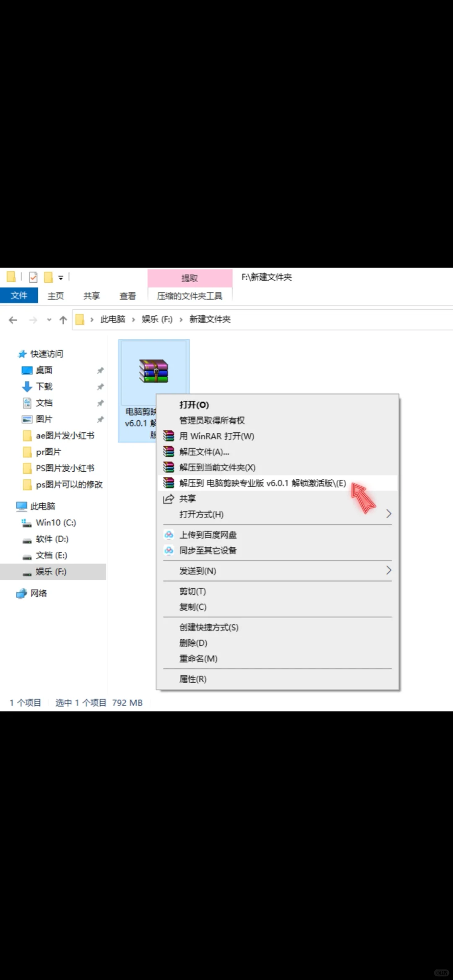Click the pin icon next to 桌面
Viewport: 453px width, 980px height.
100,371
